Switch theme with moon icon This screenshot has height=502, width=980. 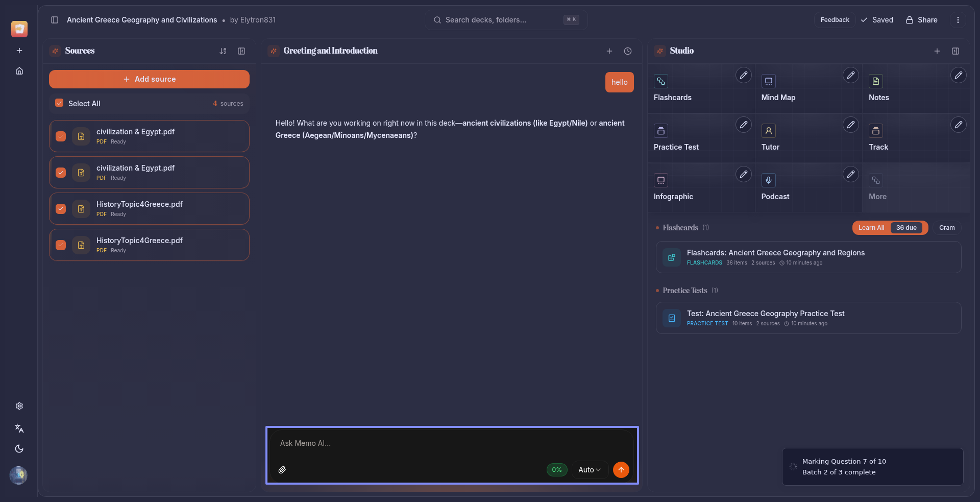point(19,449)
